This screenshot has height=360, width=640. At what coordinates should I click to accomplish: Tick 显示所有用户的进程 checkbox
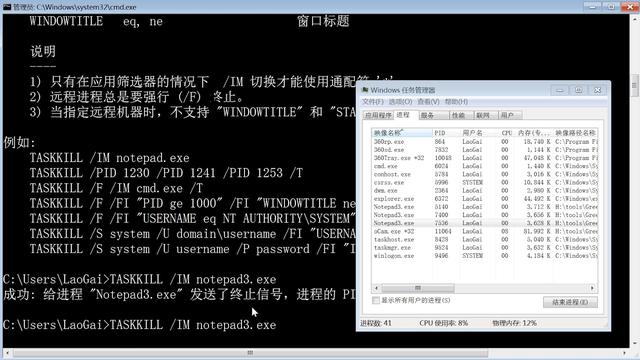376,300
